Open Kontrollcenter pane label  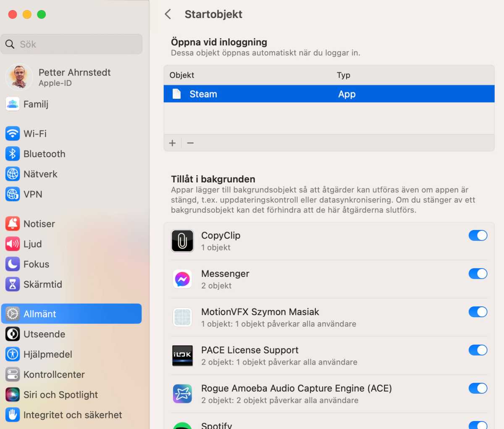coord(54,374)
